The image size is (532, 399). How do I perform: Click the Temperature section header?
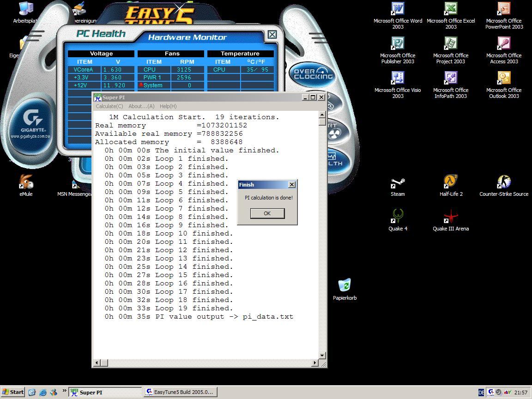(240, 54)
